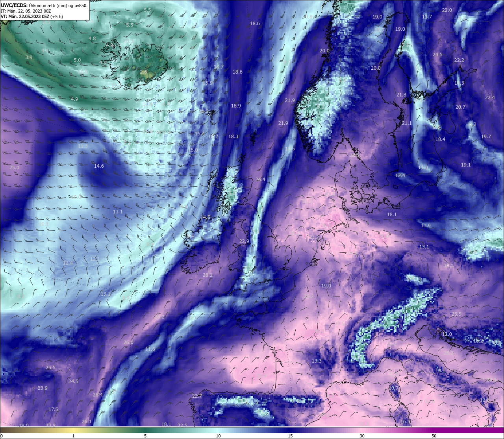The width and height of the screenshot is (504, 439).
Task: Click the 26.0 value on the map
Action: click(128, 343)
